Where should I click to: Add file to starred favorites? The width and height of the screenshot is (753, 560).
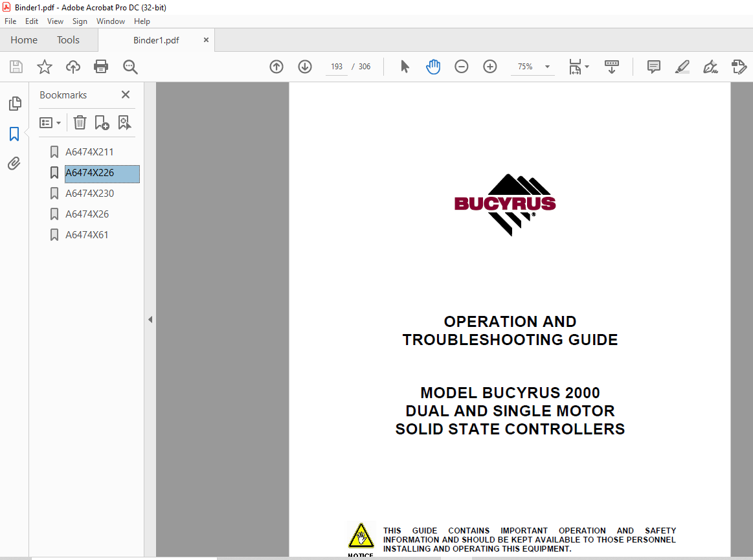pyautogui.click(x=45, y=67)
